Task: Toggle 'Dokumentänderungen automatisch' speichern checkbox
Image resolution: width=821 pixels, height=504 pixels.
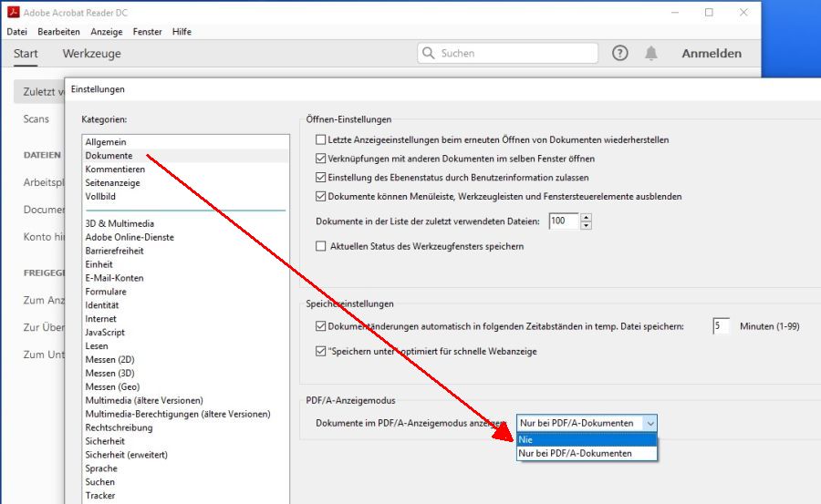Action: pyautogui.click(x=320, y=326)
